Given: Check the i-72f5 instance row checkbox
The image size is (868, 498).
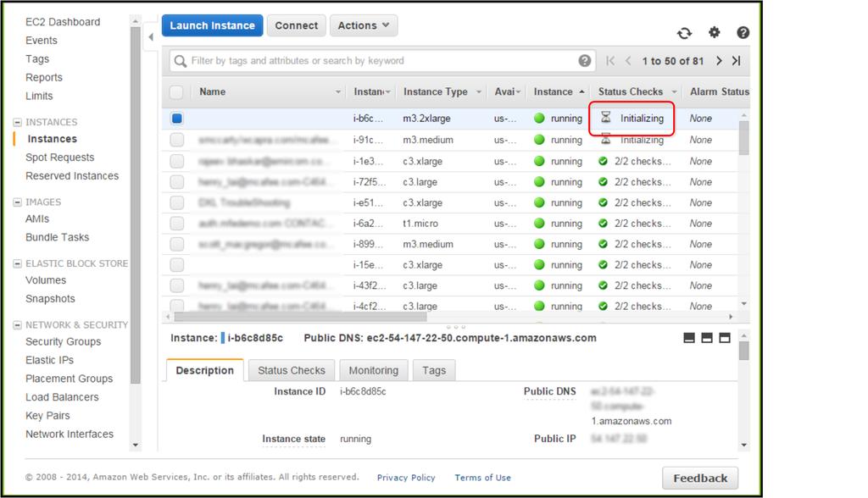Looking at the screenshot, I should click(x=176, y=182).
